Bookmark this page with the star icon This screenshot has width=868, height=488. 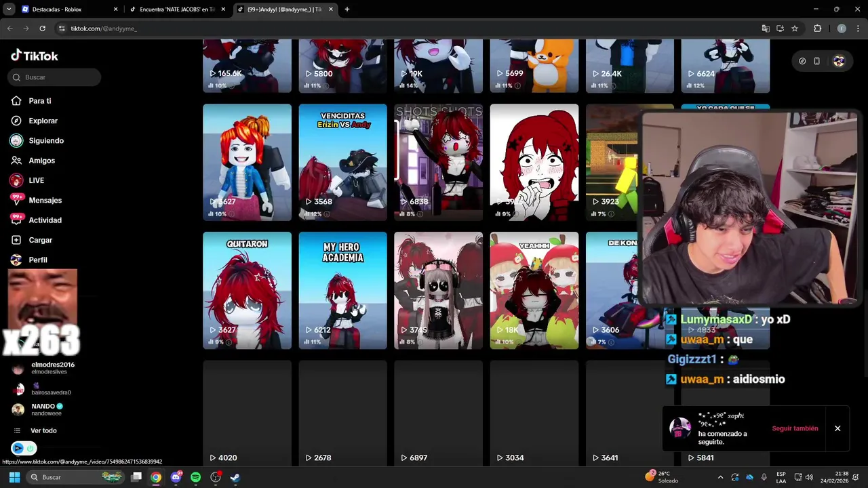click(795, 28)
